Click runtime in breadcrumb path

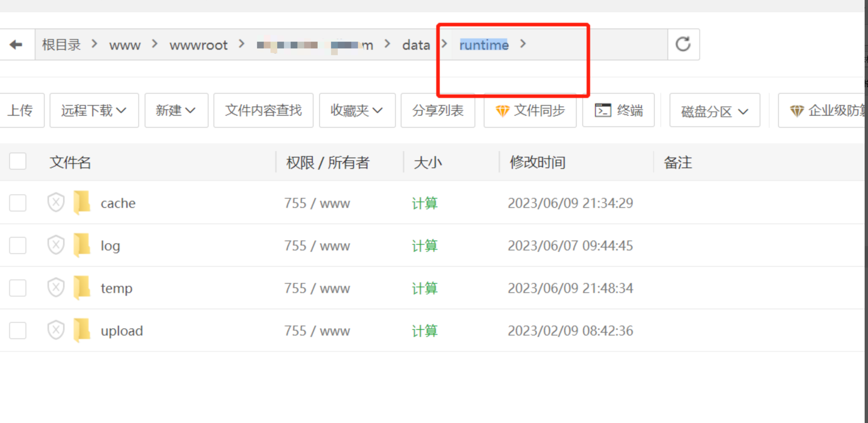click(484, 45)
